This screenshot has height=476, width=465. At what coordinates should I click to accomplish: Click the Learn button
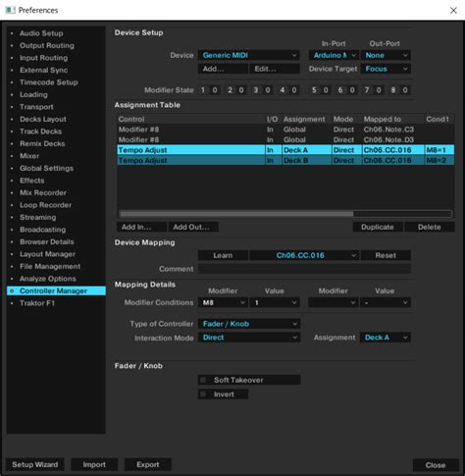(x=223, y=255)
